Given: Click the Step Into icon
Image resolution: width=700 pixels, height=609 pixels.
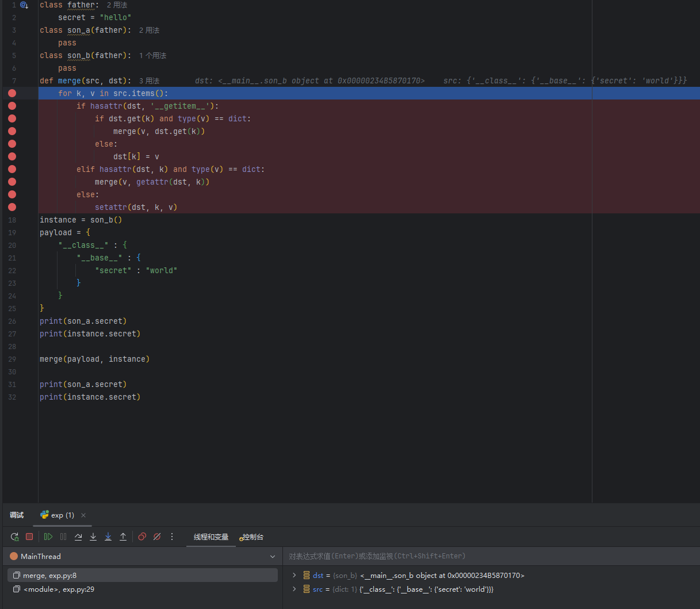Looking at the screenshot, I should (x=93, y=537).
